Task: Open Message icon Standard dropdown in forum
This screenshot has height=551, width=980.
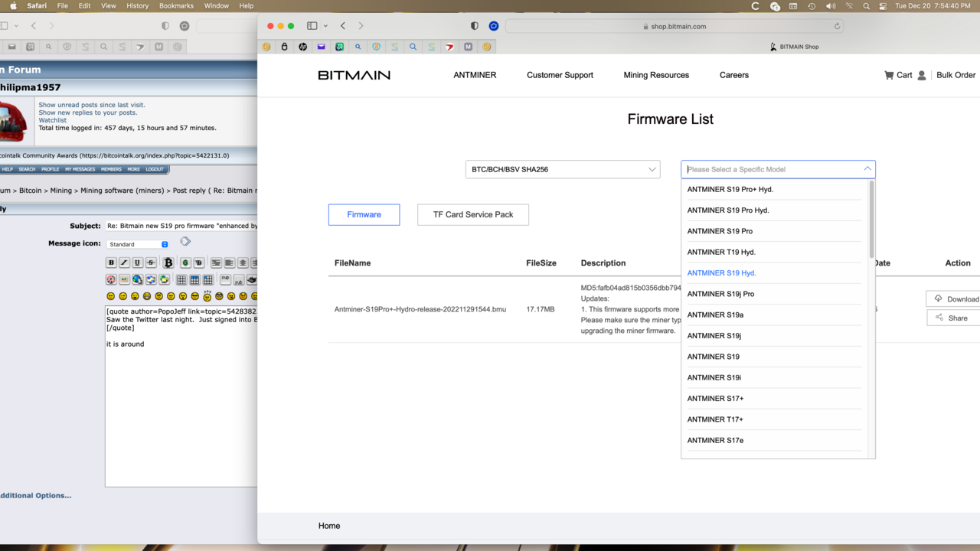Action: 138,244
